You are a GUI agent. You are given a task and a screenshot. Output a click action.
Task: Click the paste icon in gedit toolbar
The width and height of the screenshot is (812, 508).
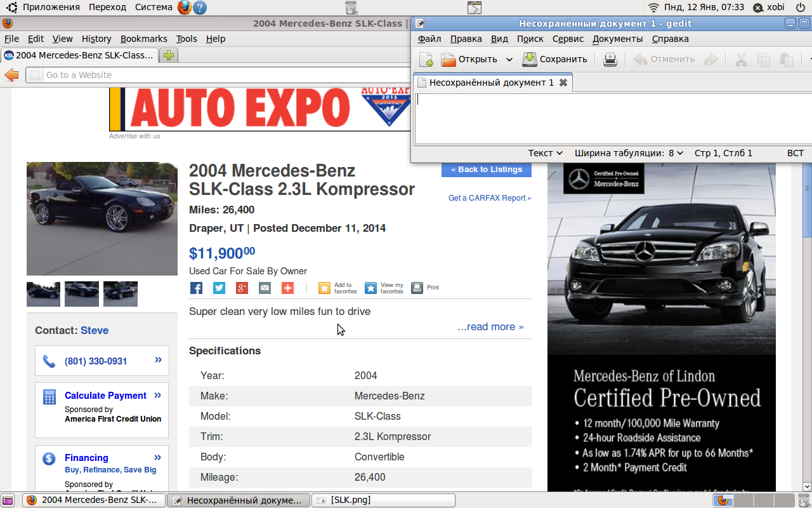pyautogui.click(x=787, y=60)
